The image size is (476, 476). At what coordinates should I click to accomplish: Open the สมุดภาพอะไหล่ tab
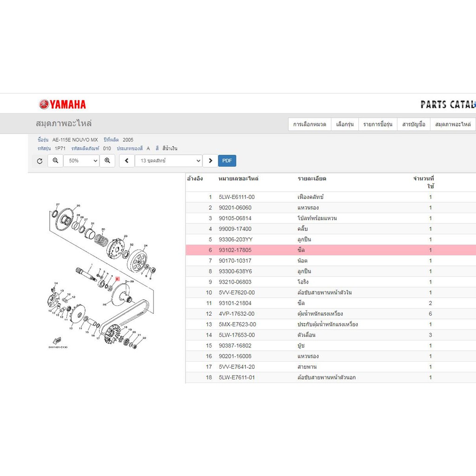[x=453, y=125]
